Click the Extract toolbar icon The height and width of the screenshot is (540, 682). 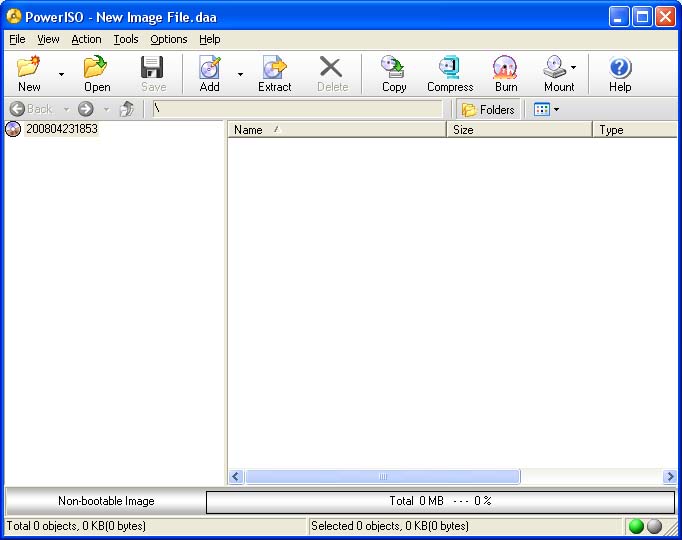274,67
